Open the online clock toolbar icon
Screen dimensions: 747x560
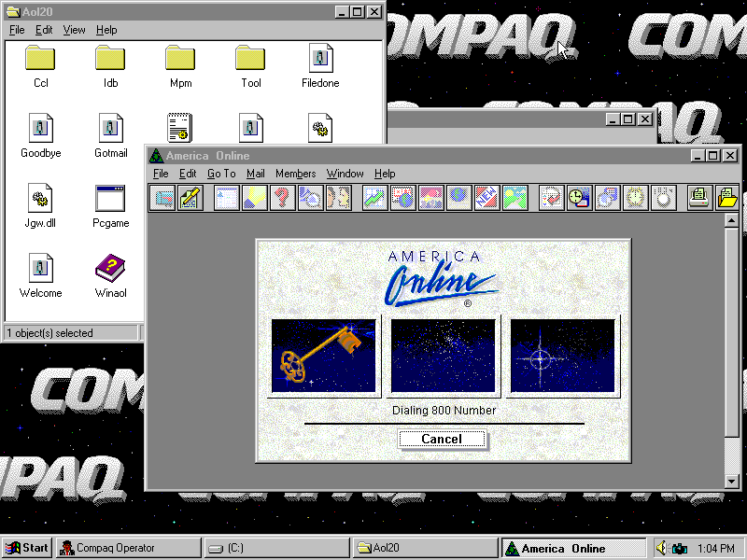pyautogui.click(x=579, y=198)
